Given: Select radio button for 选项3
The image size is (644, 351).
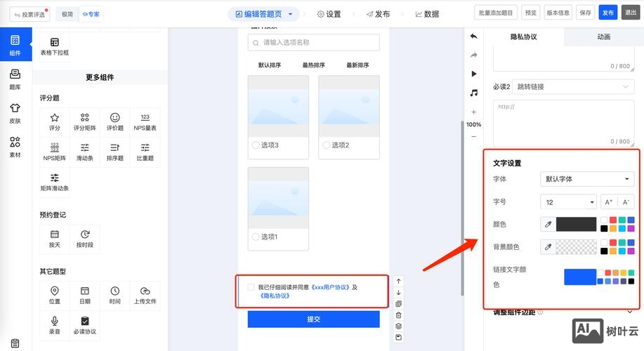Looking at the screenshot, I should (256, 145).
